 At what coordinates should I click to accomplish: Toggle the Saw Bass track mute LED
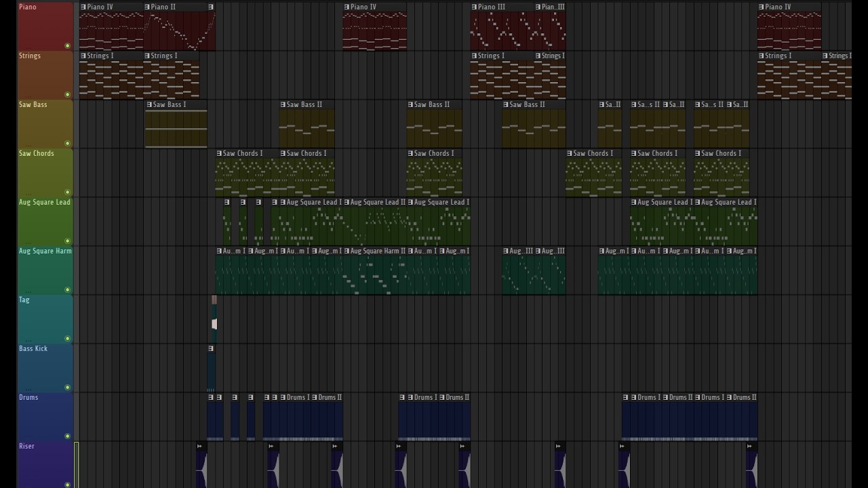pos(67,144)
